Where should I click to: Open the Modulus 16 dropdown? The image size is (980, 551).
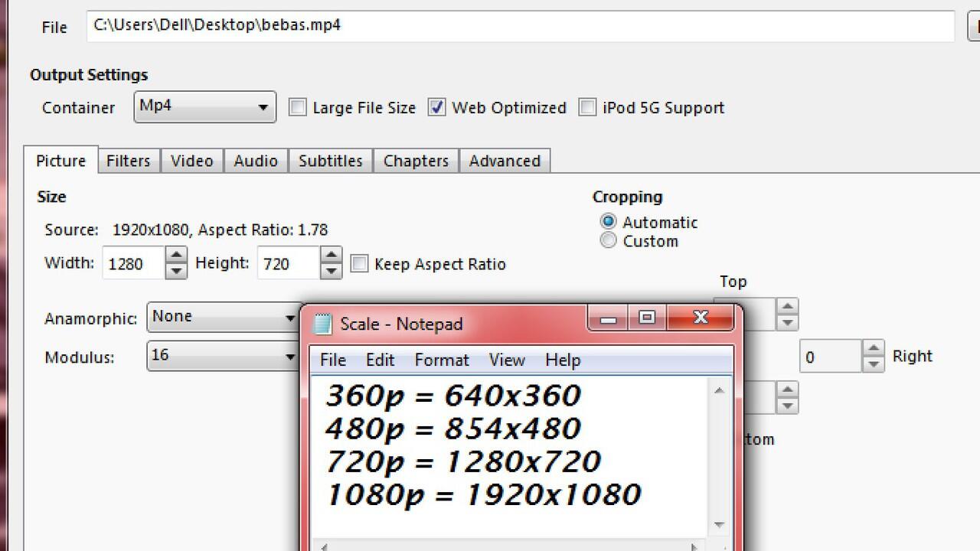(224, 356)
